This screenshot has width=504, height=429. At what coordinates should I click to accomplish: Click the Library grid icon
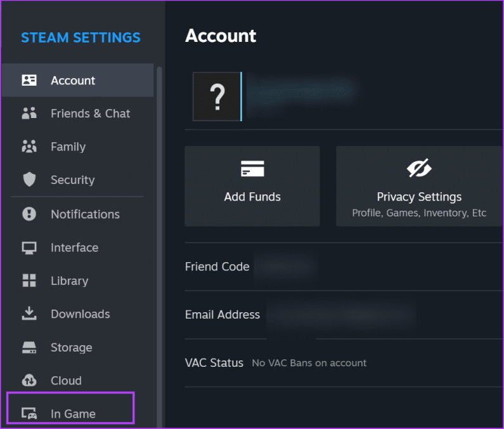tap(29, 280)
